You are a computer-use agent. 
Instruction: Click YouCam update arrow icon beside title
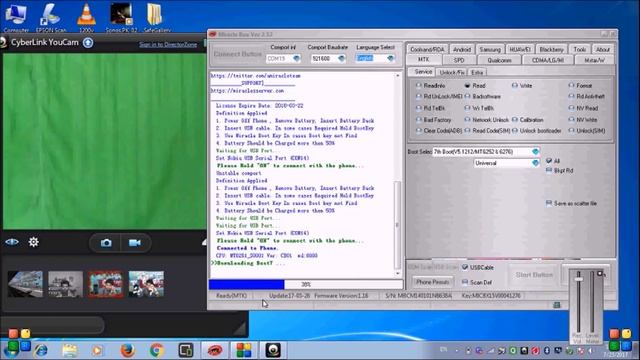coord(88,42)
